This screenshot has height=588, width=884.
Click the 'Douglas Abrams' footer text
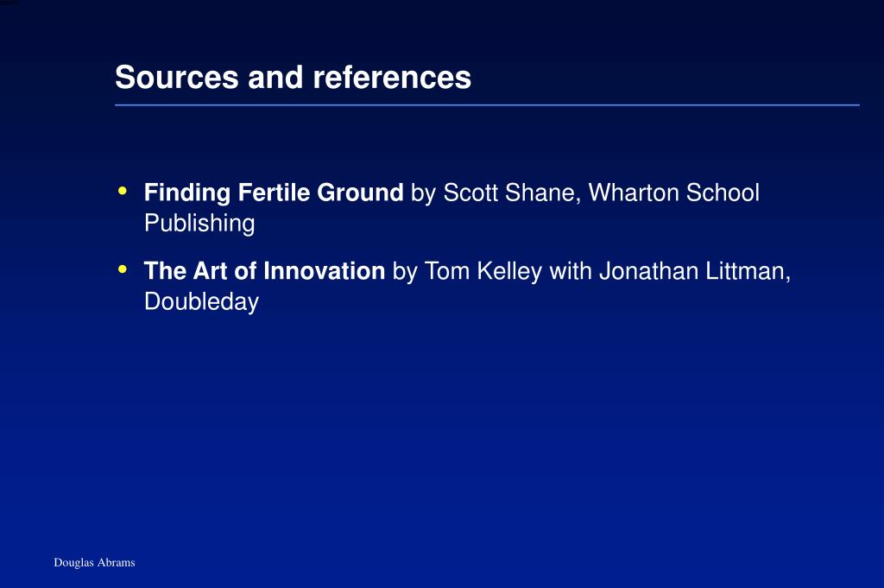94,563
